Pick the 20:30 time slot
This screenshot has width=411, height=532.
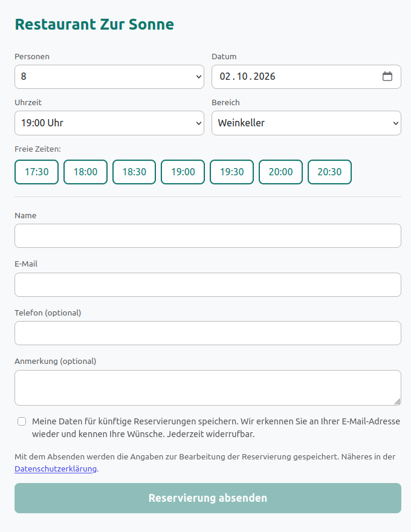coord(329,172)
